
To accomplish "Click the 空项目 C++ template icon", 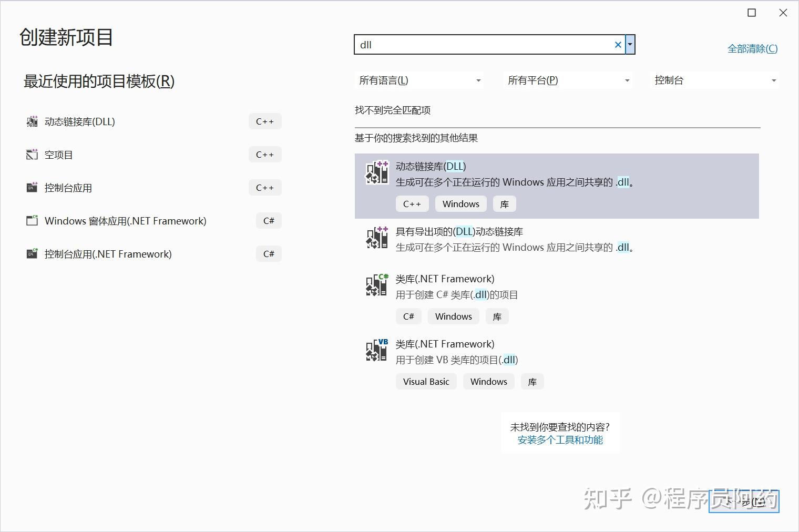I will (32, 155).
